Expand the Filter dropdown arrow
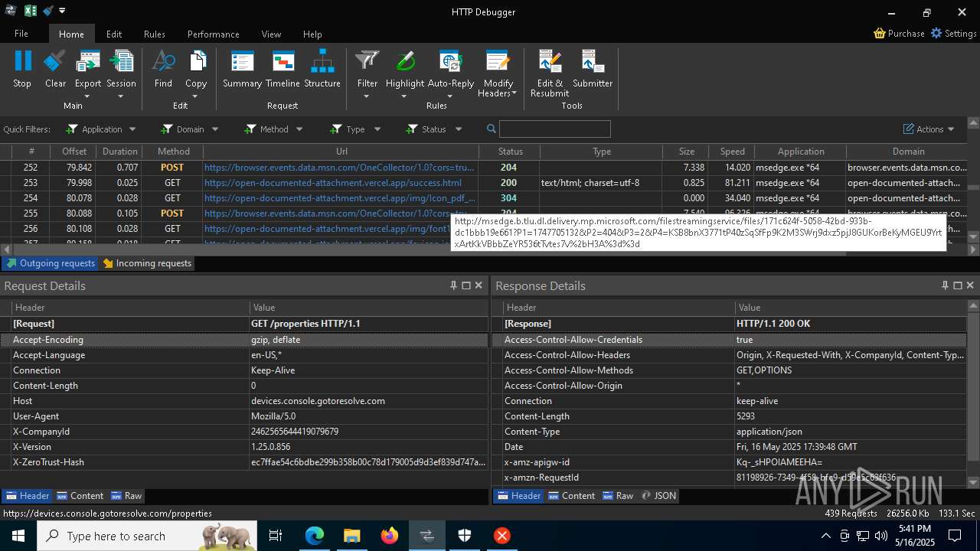The height and width of the screenshot is (551, 980). pyautogui.click(x=367, y=96)
